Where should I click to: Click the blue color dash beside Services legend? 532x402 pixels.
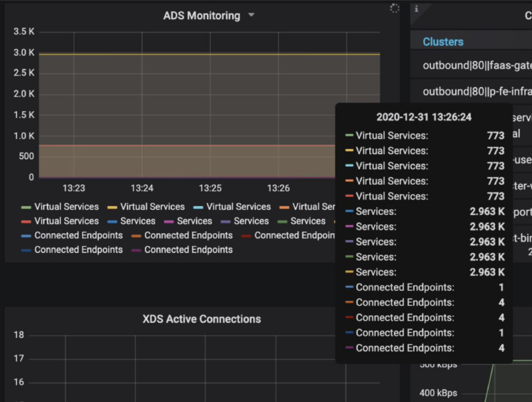tap(112, 222)
